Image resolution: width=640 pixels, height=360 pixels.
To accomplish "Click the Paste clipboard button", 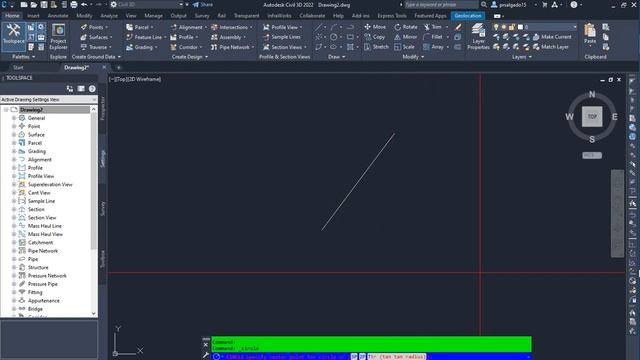I will pos(590,34).
